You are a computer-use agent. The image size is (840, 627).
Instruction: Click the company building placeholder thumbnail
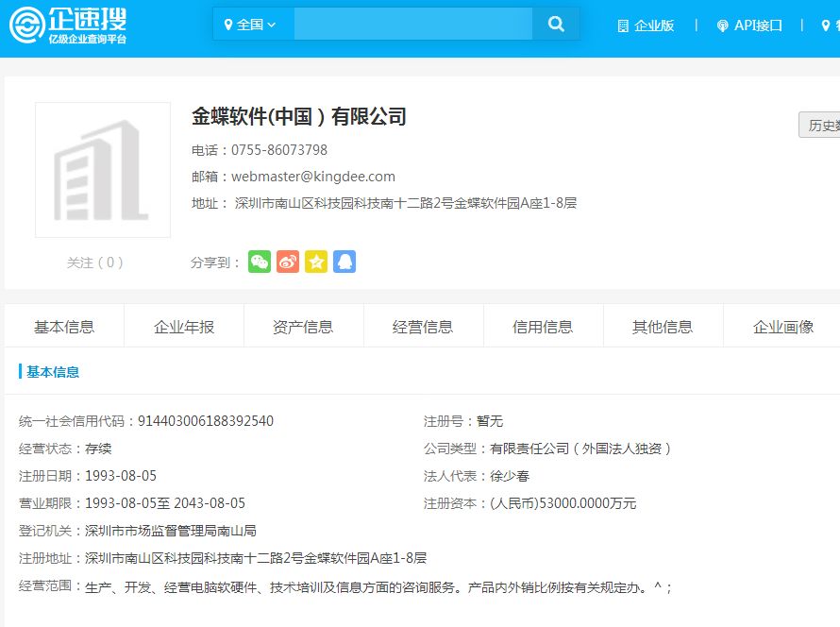(x=102, y=170)
